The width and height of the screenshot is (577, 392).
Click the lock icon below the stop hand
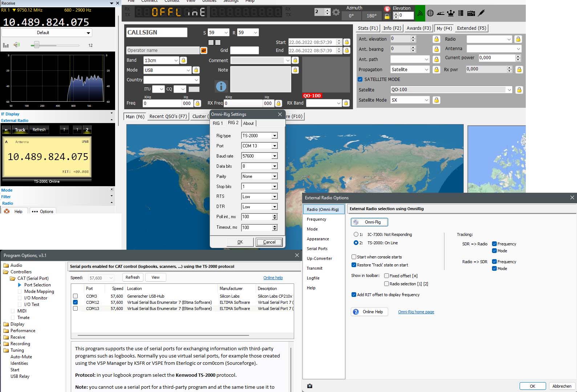pyautogui.click(x=387, y=16)
